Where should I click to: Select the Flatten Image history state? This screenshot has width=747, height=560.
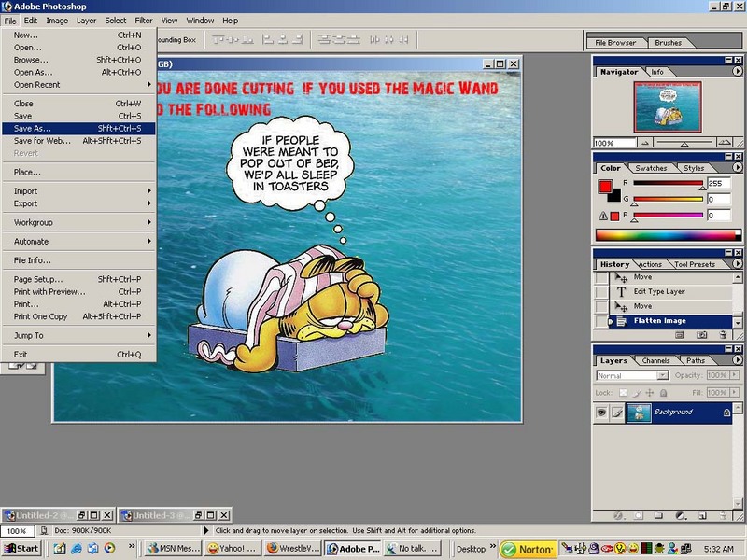click(670, 321)
